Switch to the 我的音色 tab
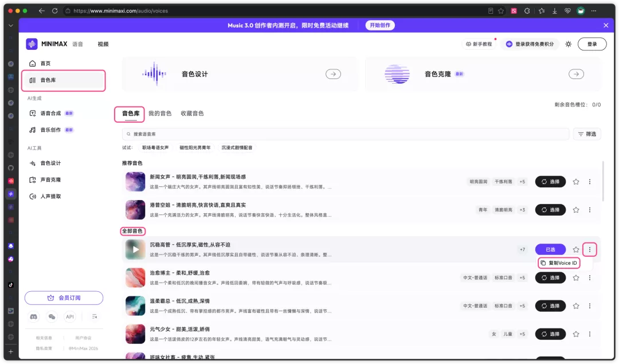This screenshot has width=619, height=364. pyautogui.click(x=160, y=113)
